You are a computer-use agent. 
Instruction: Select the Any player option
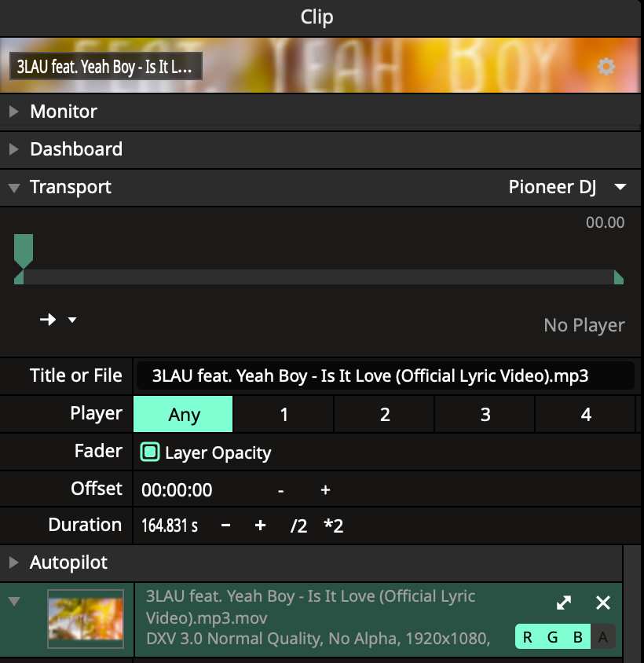184,415
